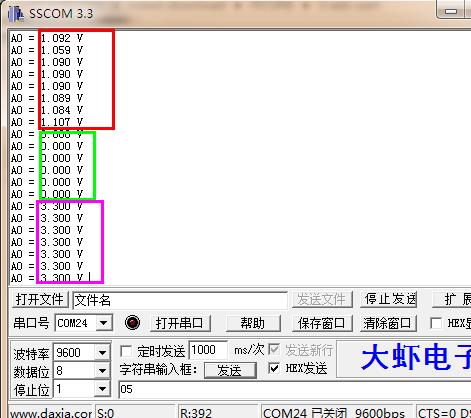Click the reading 1.092 V line
Image resolution: width=471 pixels, height=418 pixels.
pos(46,38)
